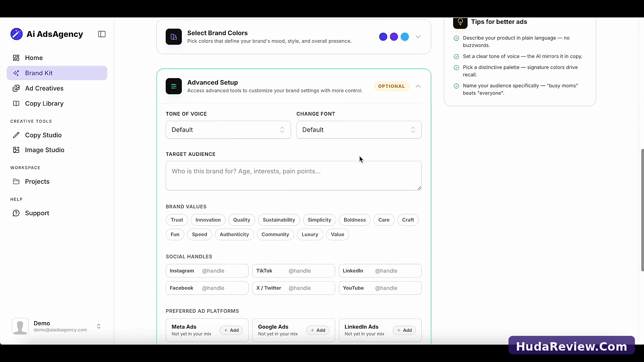Click the Demo user avatar
The height and width of the screenshot is (362, 644).
(x=20, y=326)
